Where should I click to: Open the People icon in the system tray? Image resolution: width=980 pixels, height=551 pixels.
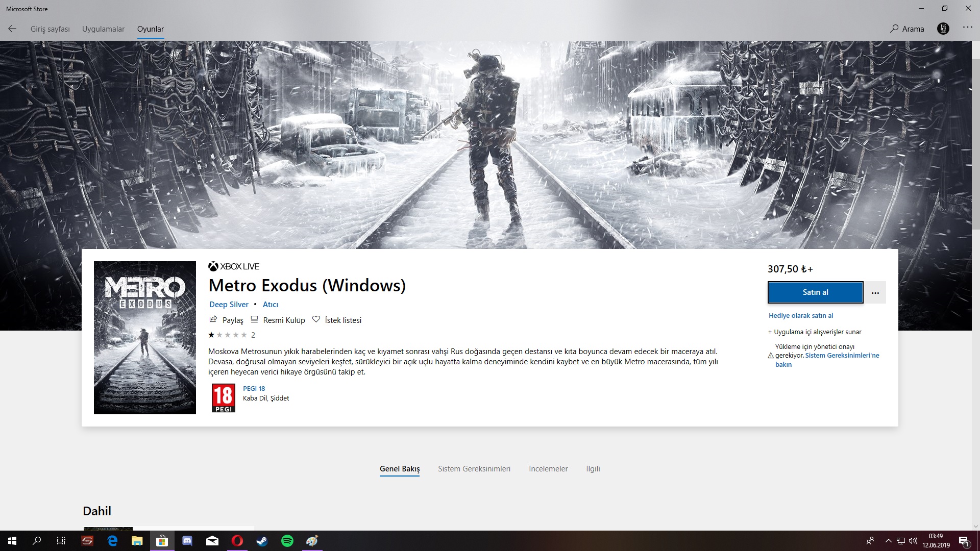[870, 541]
